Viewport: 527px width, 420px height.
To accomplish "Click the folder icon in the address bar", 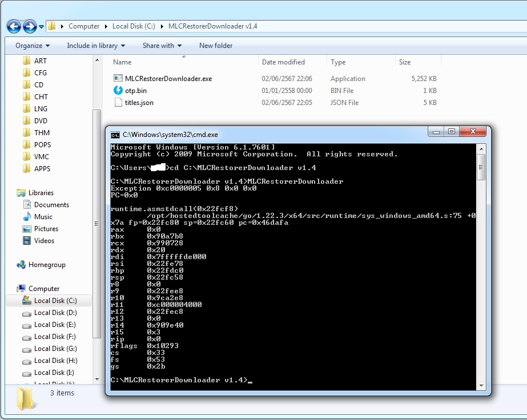I will pyautogui.click(x=52, y=26).
